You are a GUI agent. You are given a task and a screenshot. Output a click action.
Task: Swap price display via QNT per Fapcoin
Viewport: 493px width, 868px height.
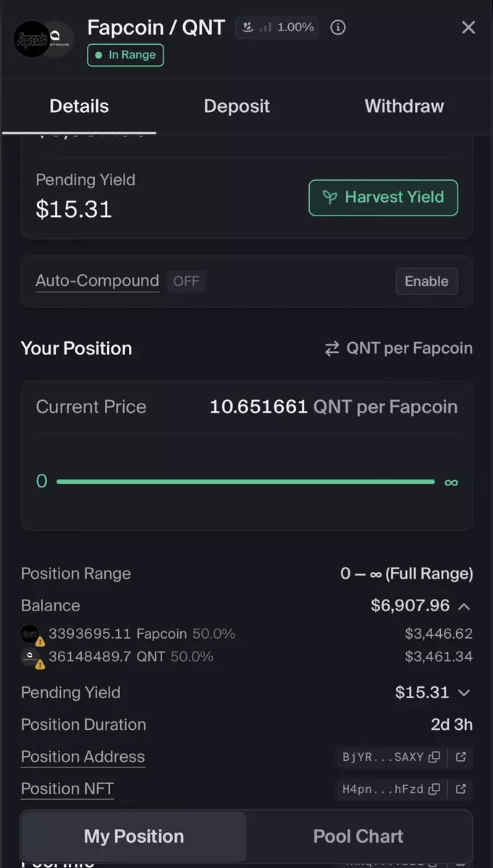pyautogui.click(x=398, y=349)
